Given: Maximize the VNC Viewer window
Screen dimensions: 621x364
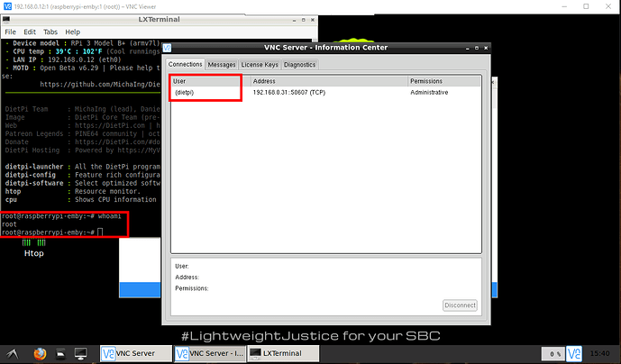Looking at the screenshot, I should (x=586, y=6).
